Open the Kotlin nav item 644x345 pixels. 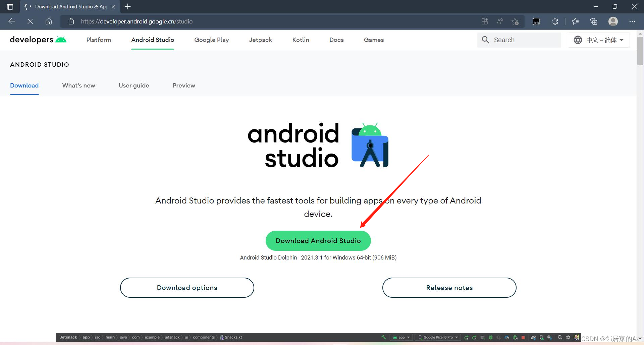coord(301,40)
